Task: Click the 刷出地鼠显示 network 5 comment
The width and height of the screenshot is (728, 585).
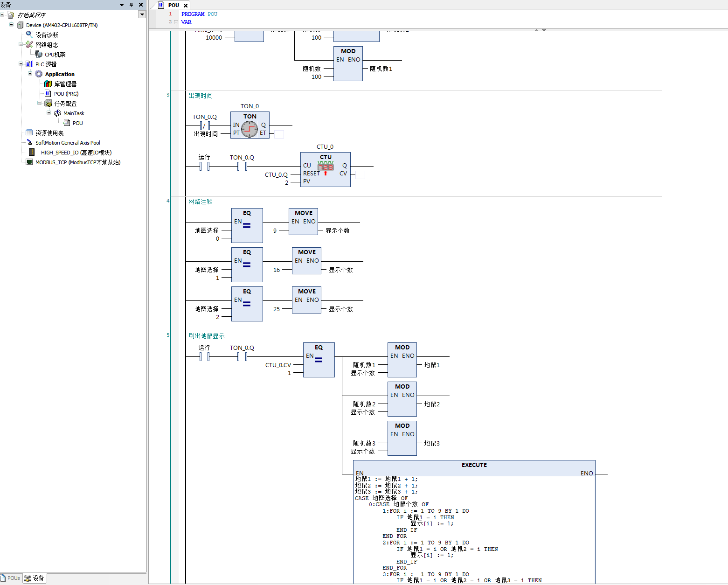Action: 207,336
